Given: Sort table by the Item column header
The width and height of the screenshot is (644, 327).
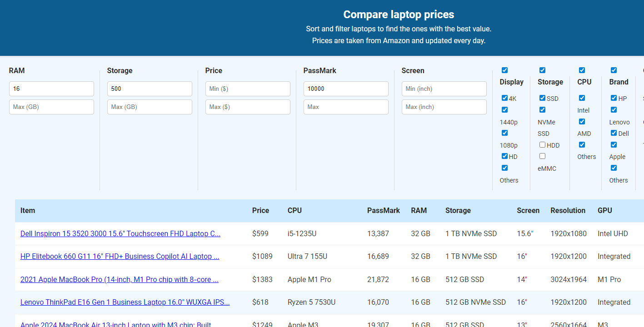Looking at the screenshot, I should [x=28, y=210].
